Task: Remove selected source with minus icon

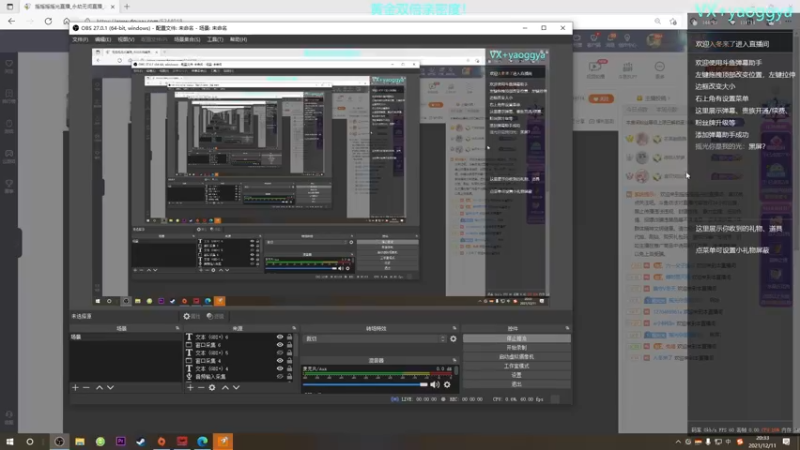Action: pyautogui.click(x=201, y=388)
